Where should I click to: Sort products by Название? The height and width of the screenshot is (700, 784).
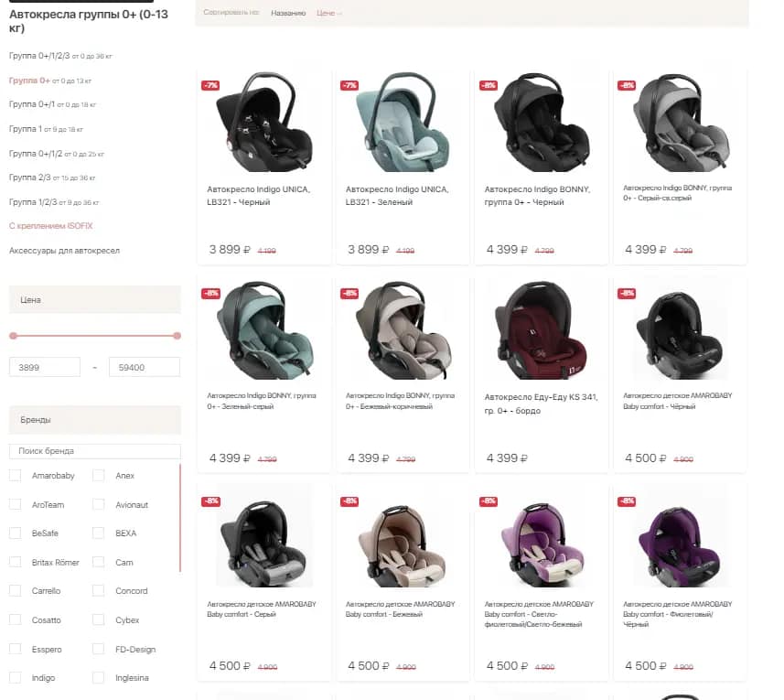[x=288, y=13]
